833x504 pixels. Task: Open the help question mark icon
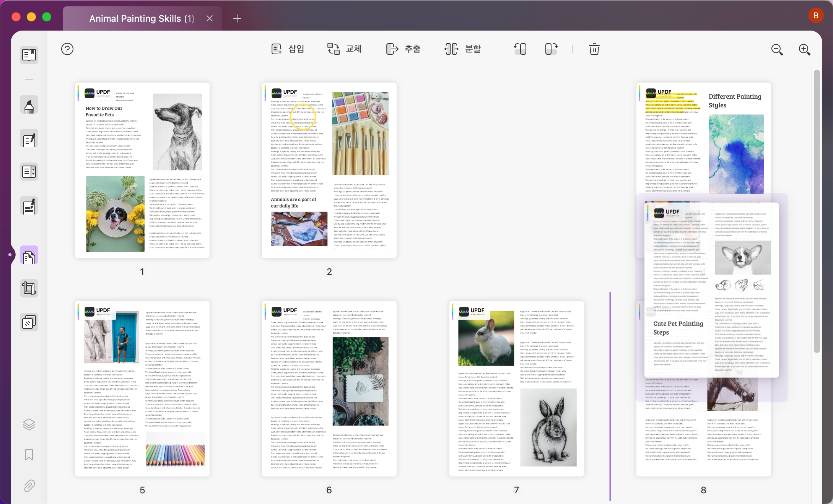(x=67, y=49)
